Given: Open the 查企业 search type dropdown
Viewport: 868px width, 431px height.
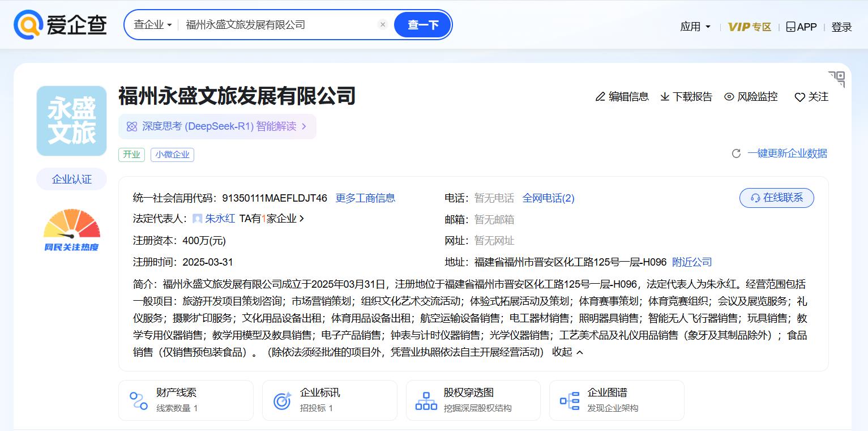Looking at the screenshot, I should coord(152,25).
